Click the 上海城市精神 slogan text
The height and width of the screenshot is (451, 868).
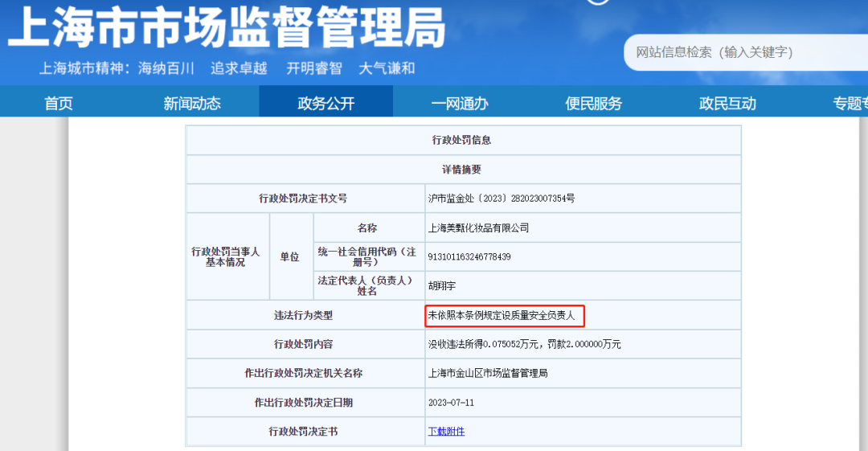tap(227, 68)
